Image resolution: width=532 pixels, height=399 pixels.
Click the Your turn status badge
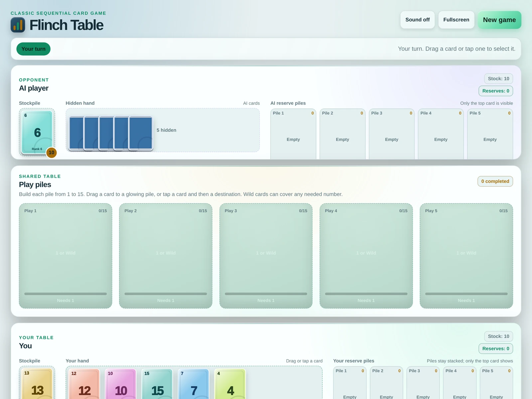(33, 49)
